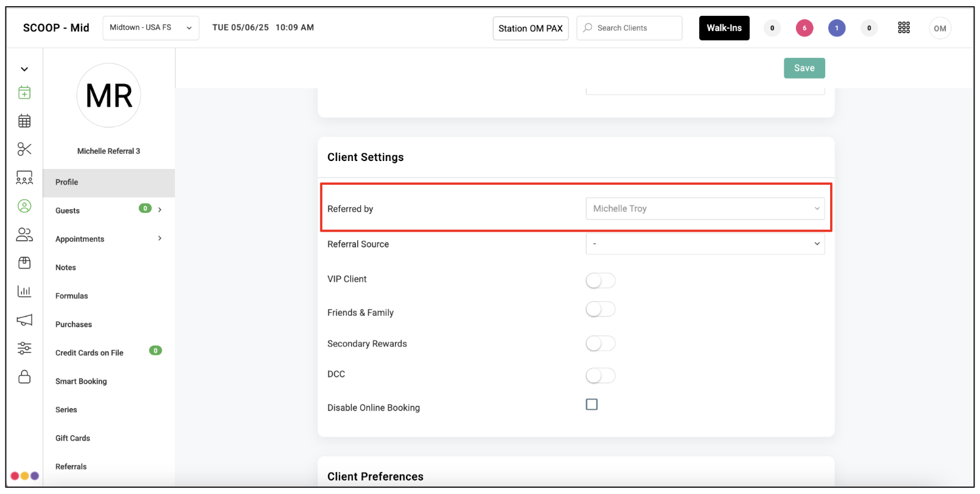
Task: Open the Referred by dropdown
Action: coord(705,209)
